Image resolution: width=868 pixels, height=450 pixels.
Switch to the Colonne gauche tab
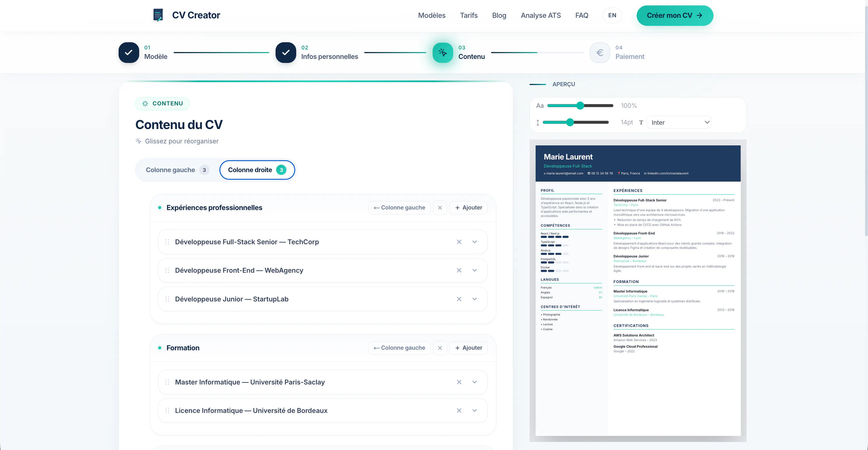(178, 170)
